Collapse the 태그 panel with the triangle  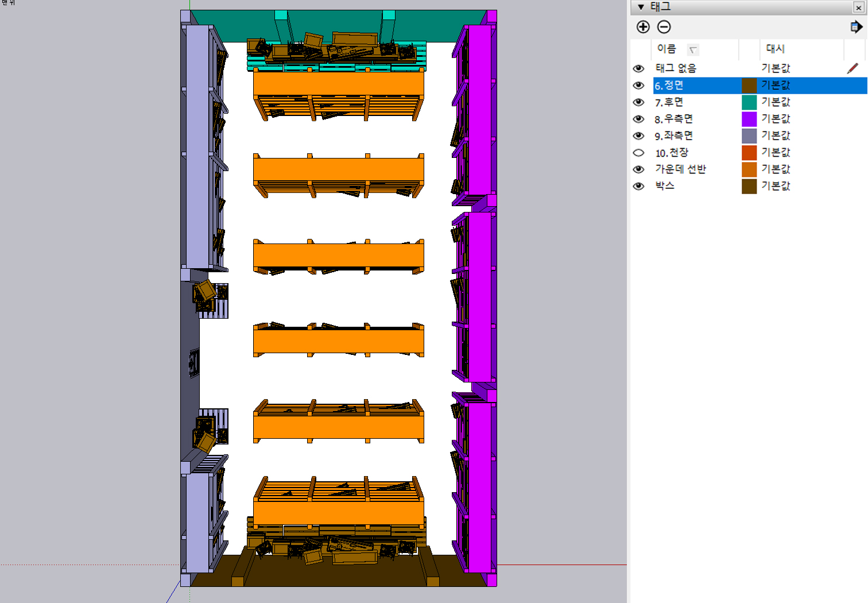coord(641,7)
